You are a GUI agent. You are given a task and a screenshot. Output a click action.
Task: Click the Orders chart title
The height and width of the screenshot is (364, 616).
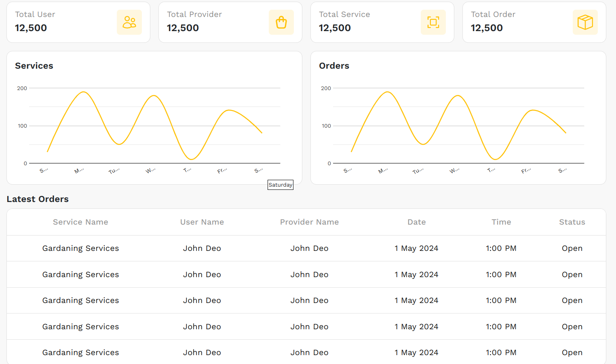coord(334,66)
